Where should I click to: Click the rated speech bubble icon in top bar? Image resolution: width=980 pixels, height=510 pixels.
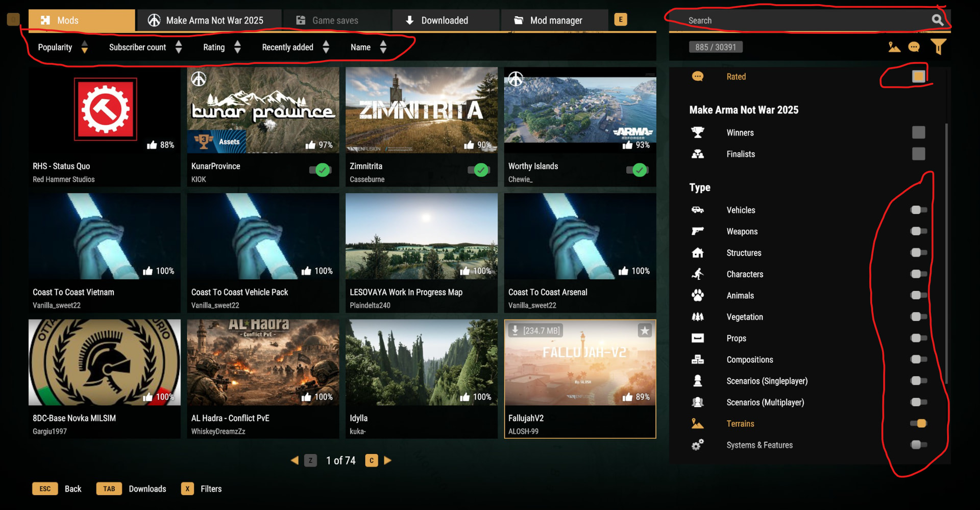[x=914, y=47]
